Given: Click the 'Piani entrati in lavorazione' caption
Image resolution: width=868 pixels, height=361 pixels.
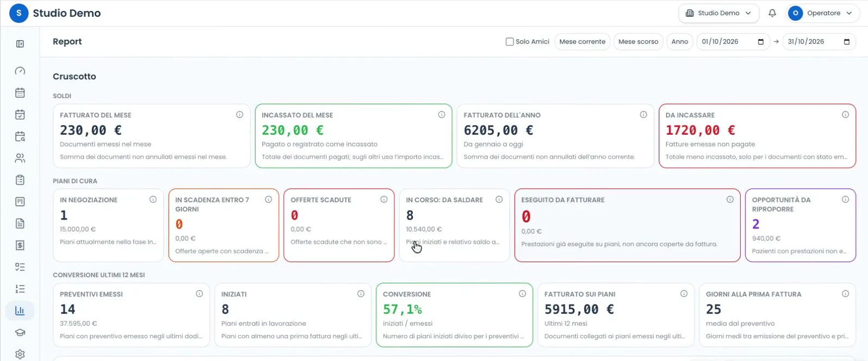Looking at the screenshot, I should click(264, 323).
